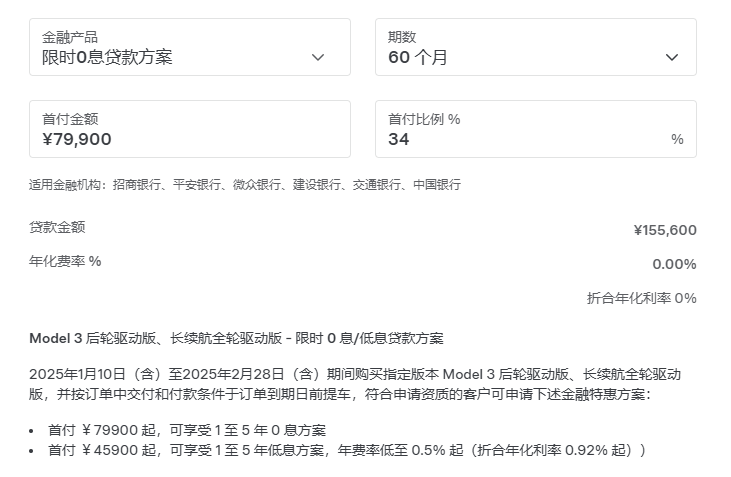Click the 金融产品 field label

click(70, 37)
